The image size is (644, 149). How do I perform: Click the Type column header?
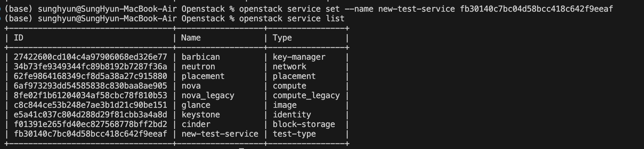[x=282, y=38]
